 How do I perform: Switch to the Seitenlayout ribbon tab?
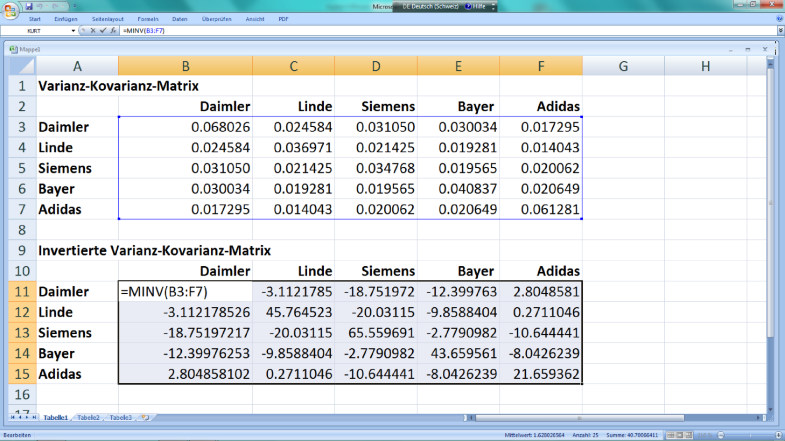point(108,19)
